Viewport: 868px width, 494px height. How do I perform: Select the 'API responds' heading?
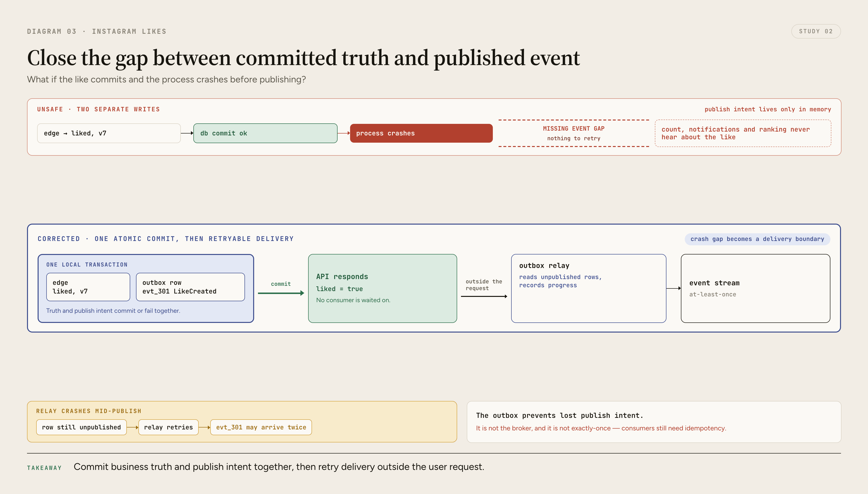tap(342, 277)
